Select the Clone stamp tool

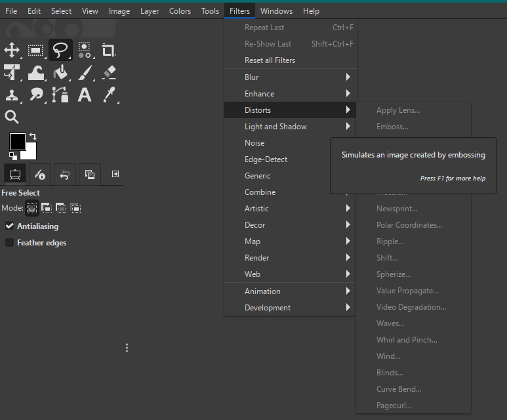(12, 95)
